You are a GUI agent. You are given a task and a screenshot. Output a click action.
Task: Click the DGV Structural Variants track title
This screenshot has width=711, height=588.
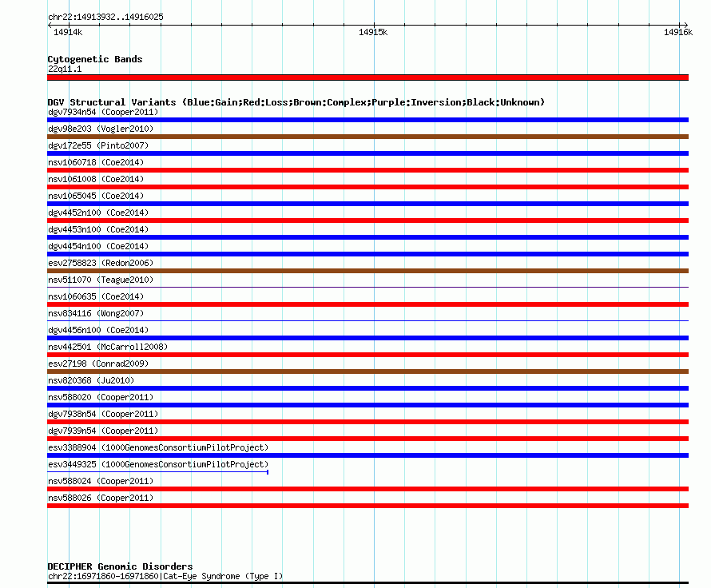click(x=296, y=102)
